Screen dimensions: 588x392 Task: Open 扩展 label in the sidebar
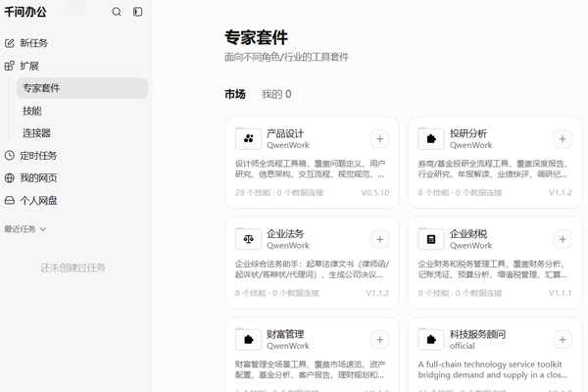(29, 66)
